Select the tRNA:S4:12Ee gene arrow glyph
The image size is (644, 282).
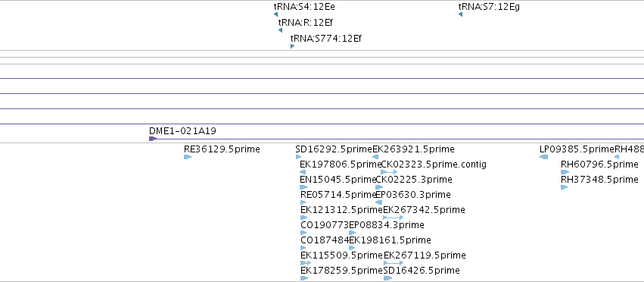pyautogui.click(x=275, y=14)
